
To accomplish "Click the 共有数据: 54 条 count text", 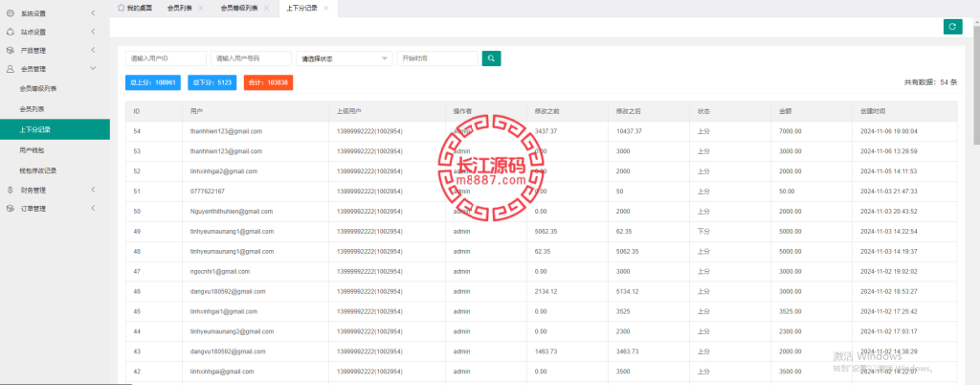I will [930, 82].
